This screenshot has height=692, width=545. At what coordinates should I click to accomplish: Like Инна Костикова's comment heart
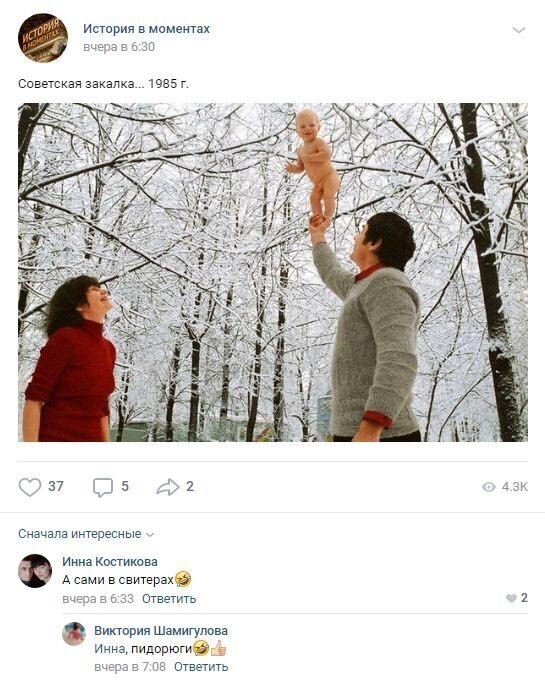click(511, 598)
